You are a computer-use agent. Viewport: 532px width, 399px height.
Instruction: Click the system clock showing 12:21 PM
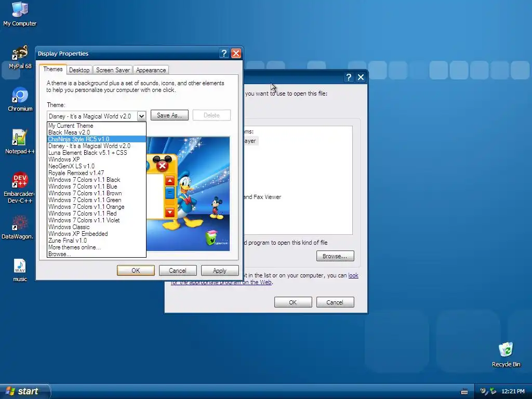tap(513, 391)
